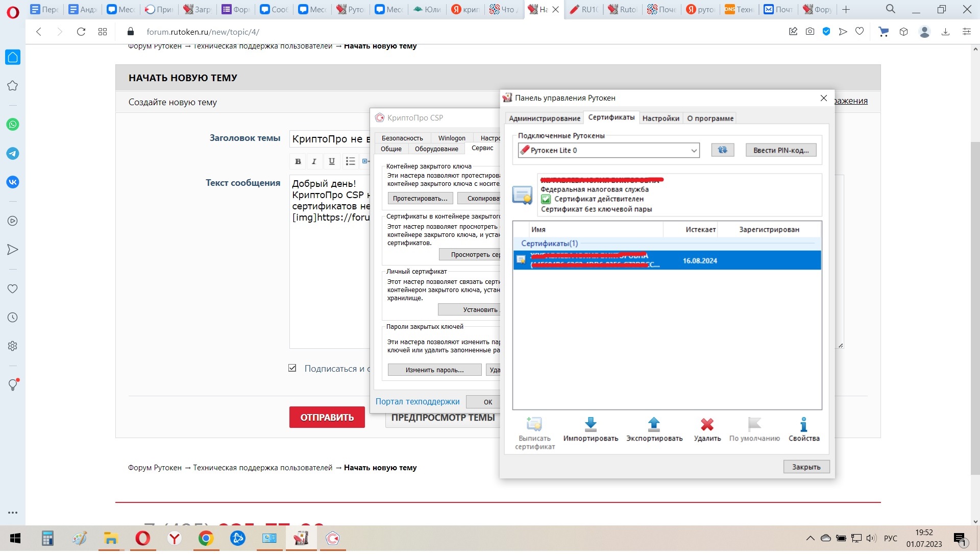Show hidden system tray icons
The image size is (980, 554).
pyautogui.click(x=810, y=538)
